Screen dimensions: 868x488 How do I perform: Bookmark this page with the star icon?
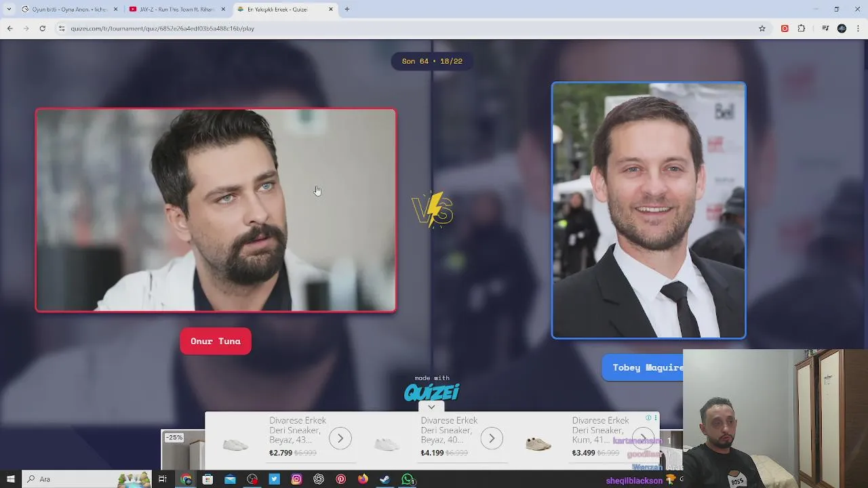coord(762,28)
